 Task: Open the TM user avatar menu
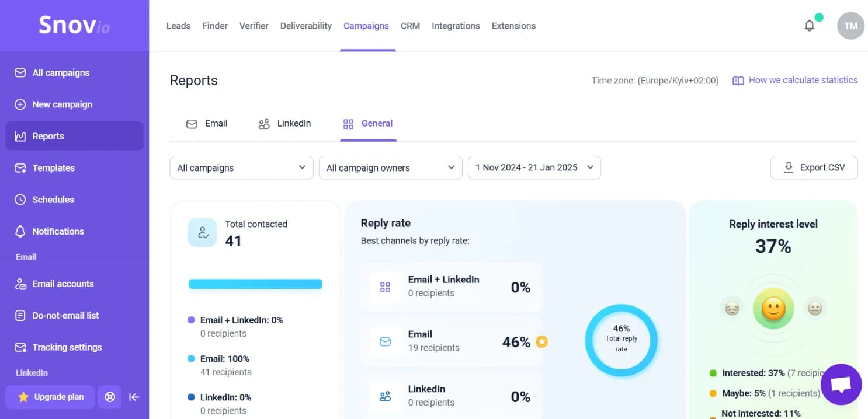click(850, 26)
